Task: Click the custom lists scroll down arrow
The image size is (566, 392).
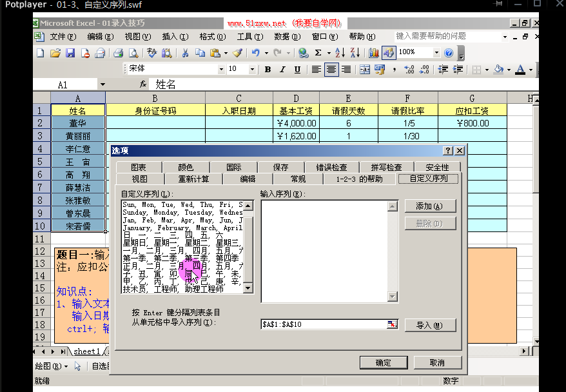Action: pos(248,288)
